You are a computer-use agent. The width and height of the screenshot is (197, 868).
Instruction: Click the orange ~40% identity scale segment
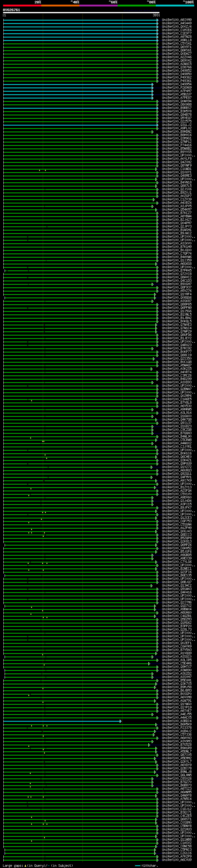(x=61, y=6)
